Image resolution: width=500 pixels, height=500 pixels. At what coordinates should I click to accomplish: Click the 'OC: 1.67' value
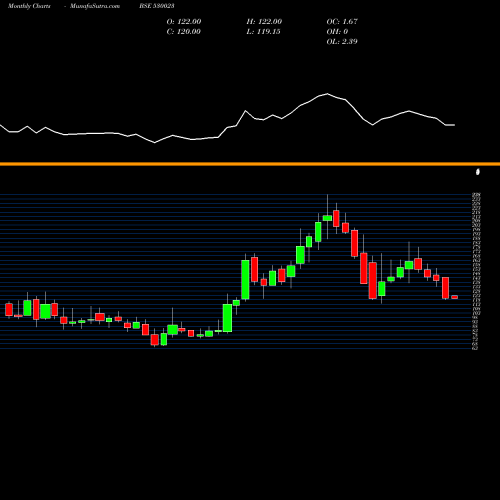342,21
